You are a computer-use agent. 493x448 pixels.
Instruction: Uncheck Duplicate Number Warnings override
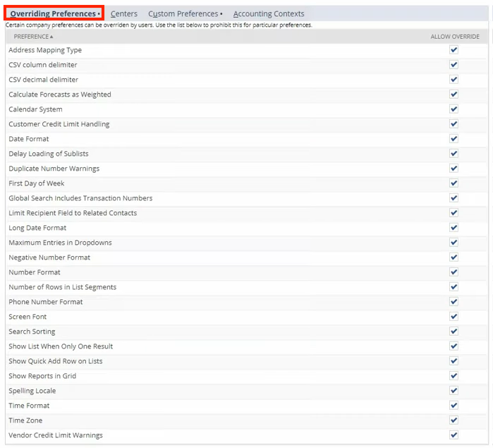pos(454,169)
